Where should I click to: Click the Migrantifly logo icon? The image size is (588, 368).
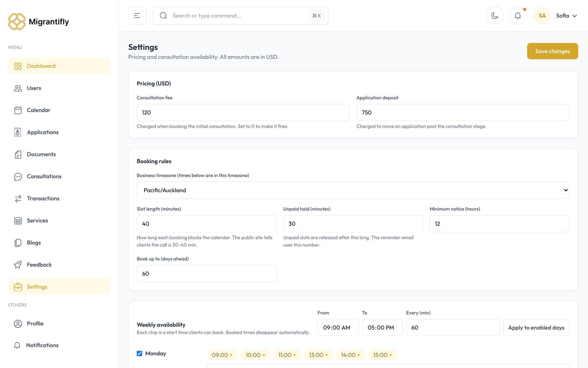(17, 22)
